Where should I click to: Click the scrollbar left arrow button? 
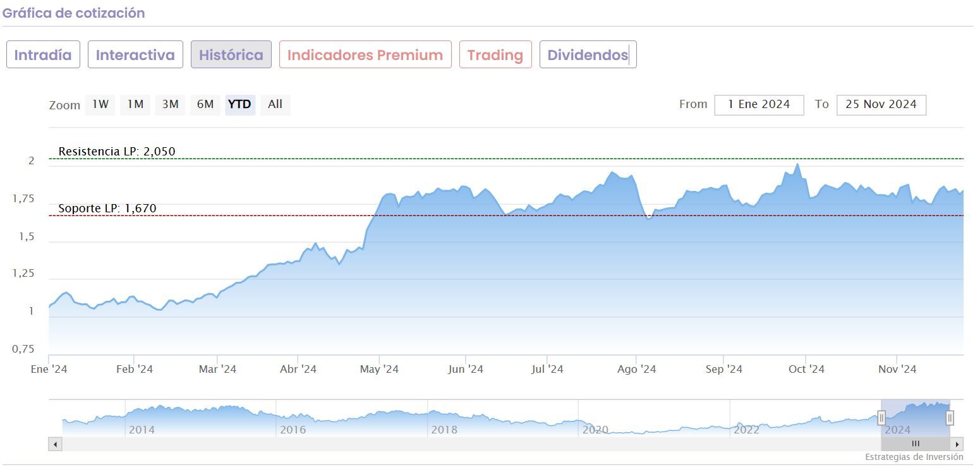coord(56,444)
